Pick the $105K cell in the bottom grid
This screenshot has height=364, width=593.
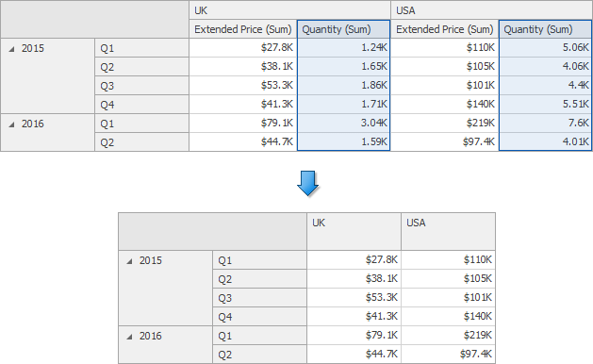coord(448,279)
